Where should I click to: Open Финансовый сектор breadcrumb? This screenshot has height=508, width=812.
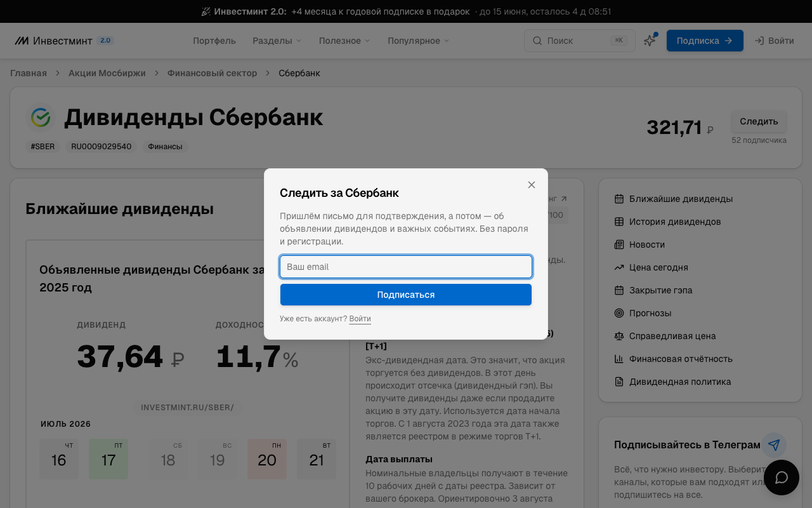pyautogui.click(x=213, y=73)
